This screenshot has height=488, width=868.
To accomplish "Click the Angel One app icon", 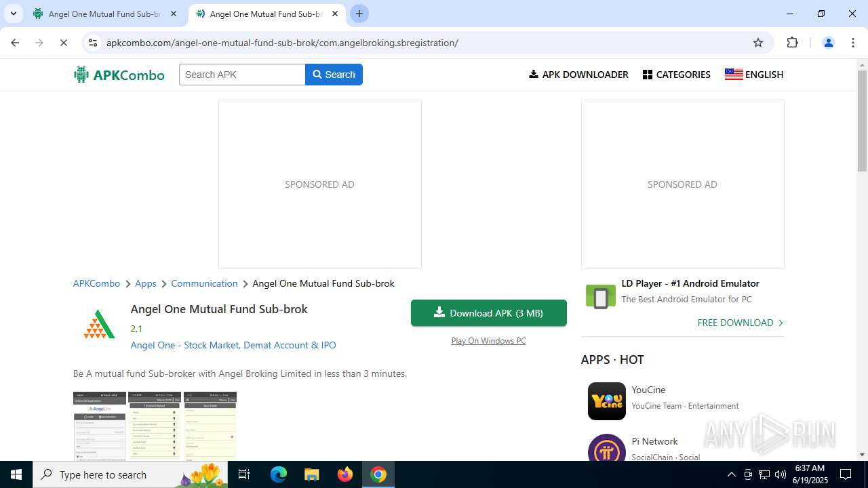I will (99, 324).
